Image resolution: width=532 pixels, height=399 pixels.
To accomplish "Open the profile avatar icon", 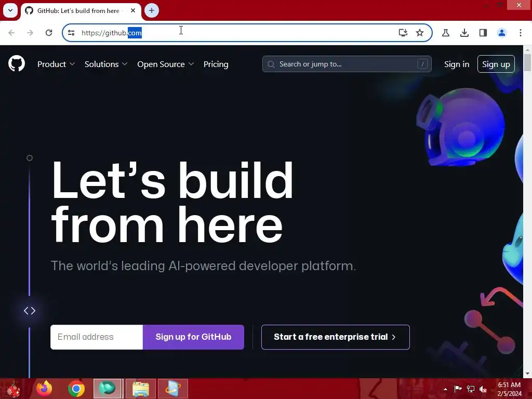I will 501,33.
